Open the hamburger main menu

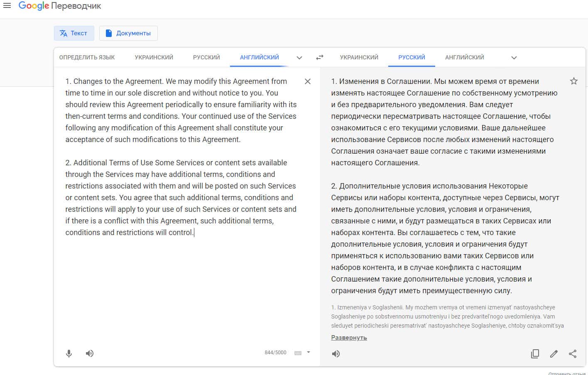click(x=7, y=6)
